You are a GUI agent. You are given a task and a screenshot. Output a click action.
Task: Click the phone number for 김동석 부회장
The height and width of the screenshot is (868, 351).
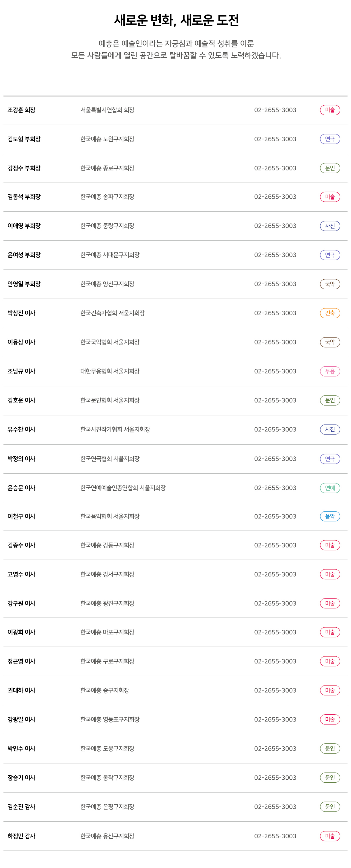(275, 197)
